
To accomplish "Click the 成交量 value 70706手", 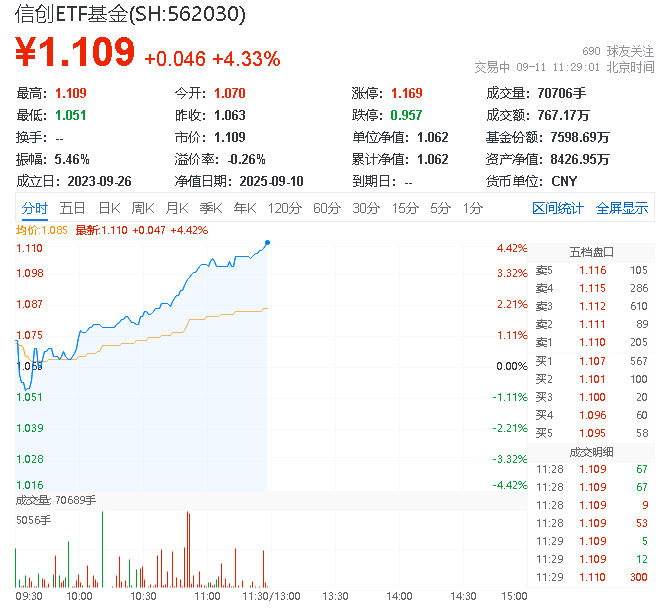I will tap(562, 93).
